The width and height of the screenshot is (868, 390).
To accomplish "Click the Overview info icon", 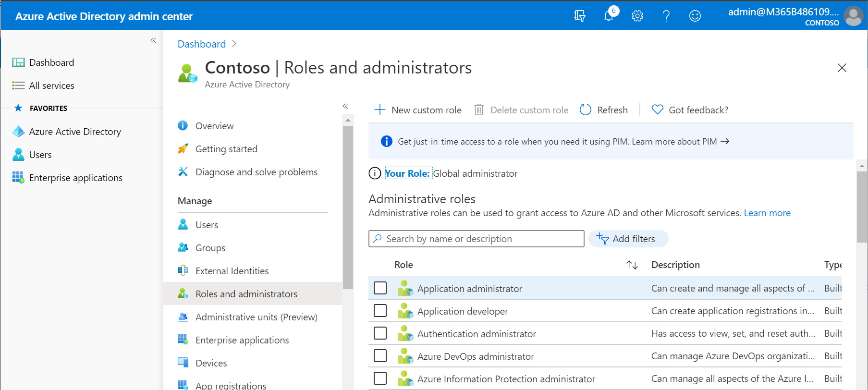I will [183, 126].
